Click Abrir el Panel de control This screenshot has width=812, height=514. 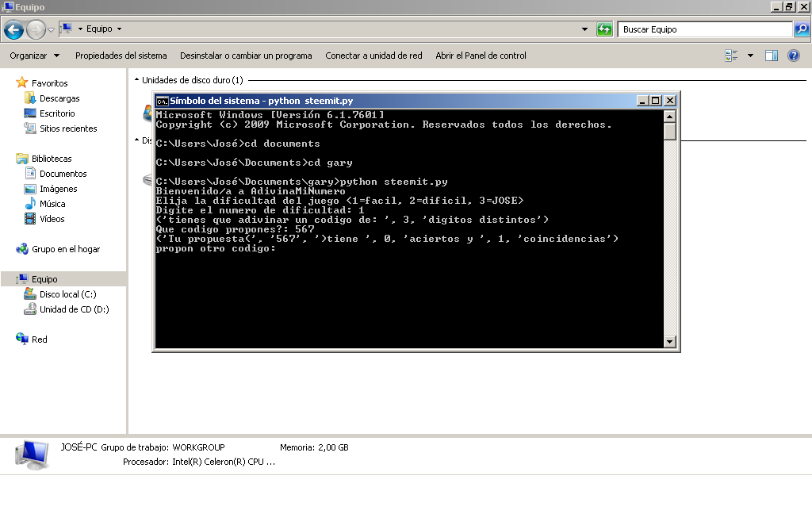481,56
